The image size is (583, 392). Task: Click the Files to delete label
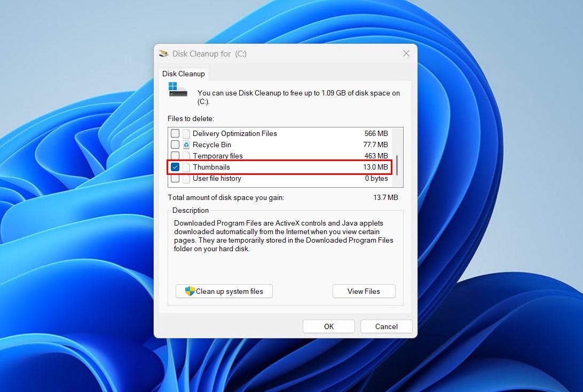click(191, 118)
